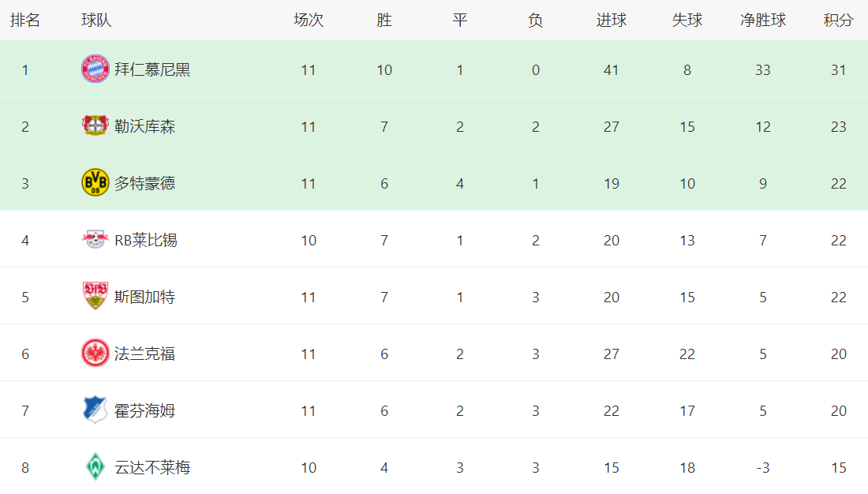868x494 pixels.
Task: Click the Hoffenheim club crest
Action: coord(95,410)
